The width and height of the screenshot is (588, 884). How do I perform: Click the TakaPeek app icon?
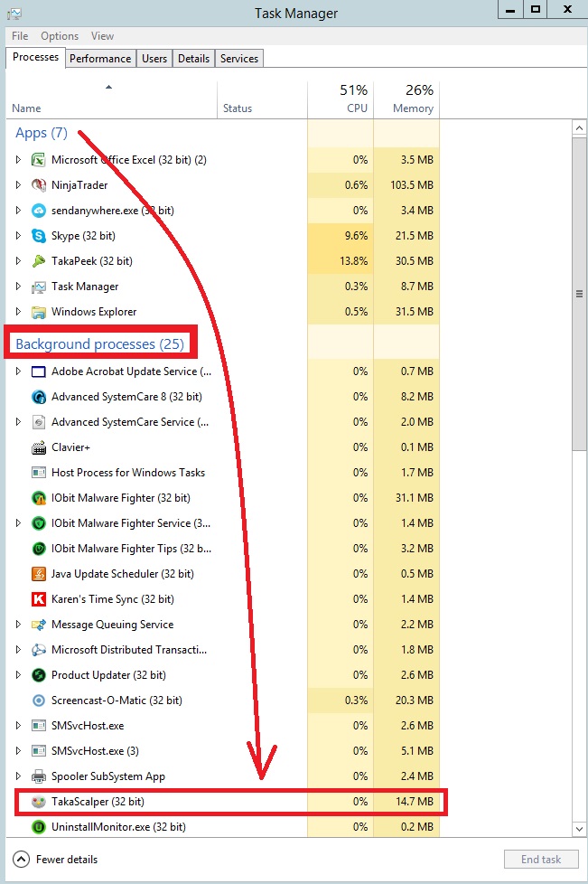coord(39,261)
